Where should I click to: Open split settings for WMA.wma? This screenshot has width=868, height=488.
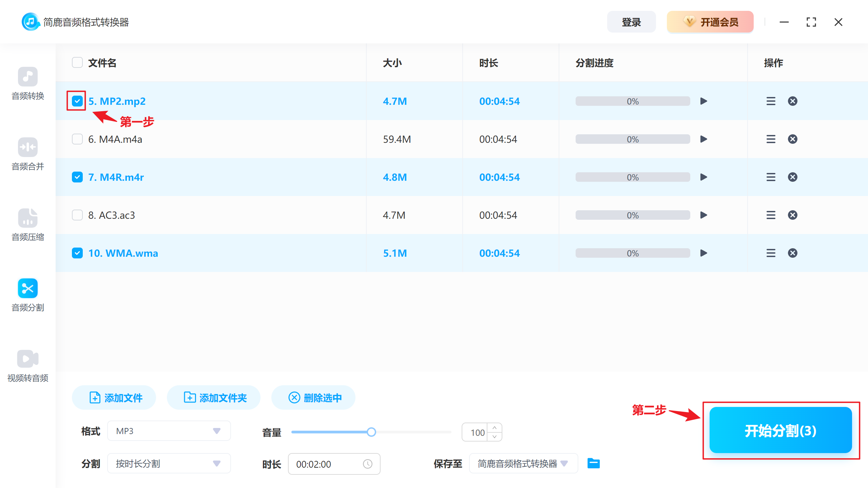click(771, 253)
